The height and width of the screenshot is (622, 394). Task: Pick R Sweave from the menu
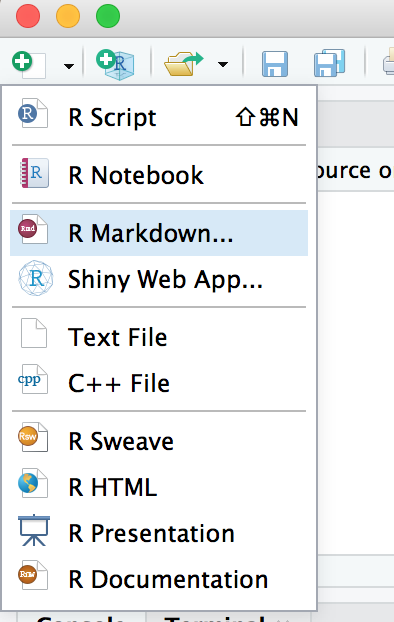pos(159,441)
